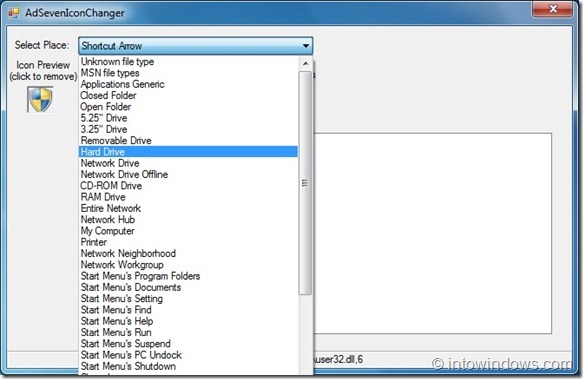583x379 pixels.
Task: Choose Entire Network entry
Action: pyautogui.click(x=189, y=208)
